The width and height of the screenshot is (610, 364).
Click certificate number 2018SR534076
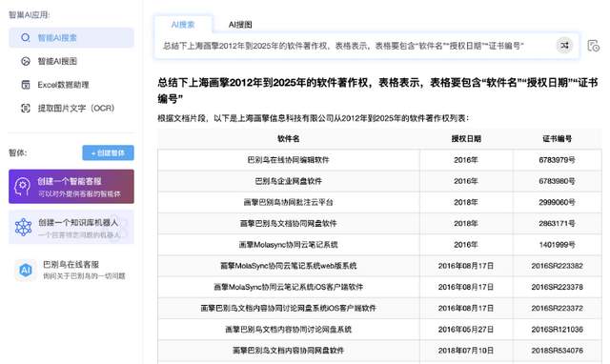pos(557,351)
